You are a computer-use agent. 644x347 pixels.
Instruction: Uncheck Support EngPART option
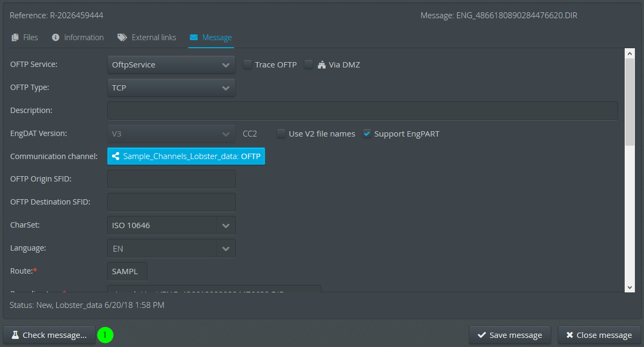coord(367,134)
